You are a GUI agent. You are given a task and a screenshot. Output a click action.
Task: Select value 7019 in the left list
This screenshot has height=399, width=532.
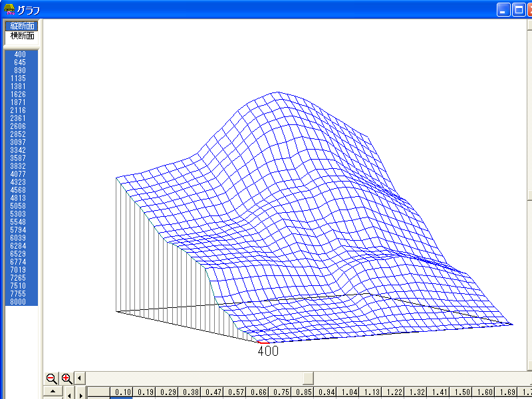point(21,270)
